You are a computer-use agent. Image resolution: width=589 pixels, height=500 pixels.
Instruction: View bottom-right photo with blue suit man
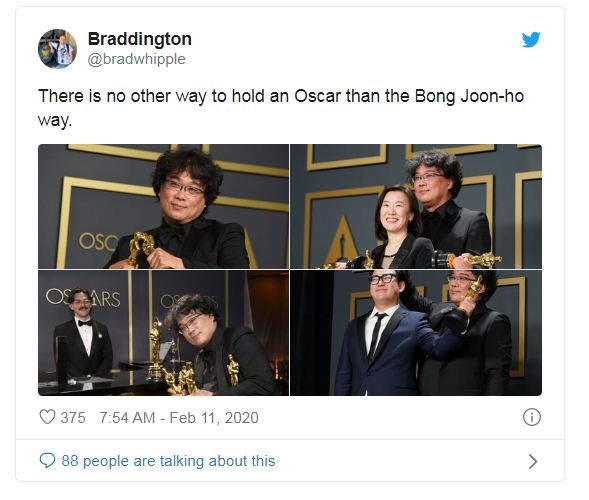[416, 333]
